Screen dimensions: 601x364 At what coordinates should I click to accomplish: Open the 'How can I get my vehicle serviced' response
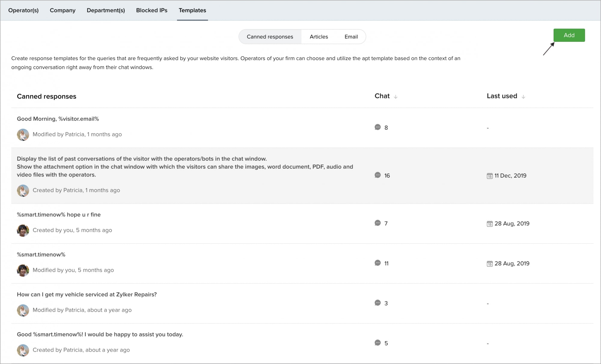pyautogui.click(x=87, y=295)
